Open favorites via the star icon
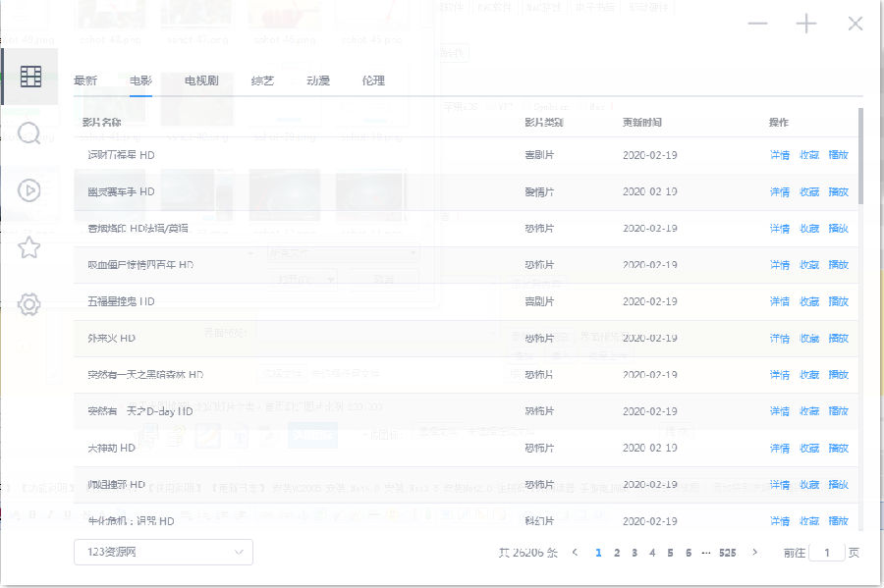 (29, 247)
